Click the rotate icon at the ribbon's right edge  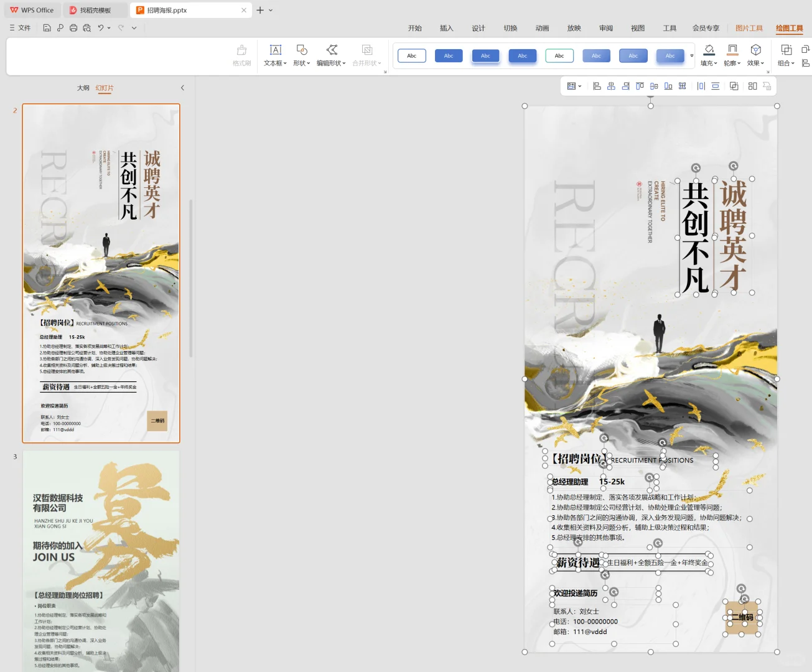point(806,49)
